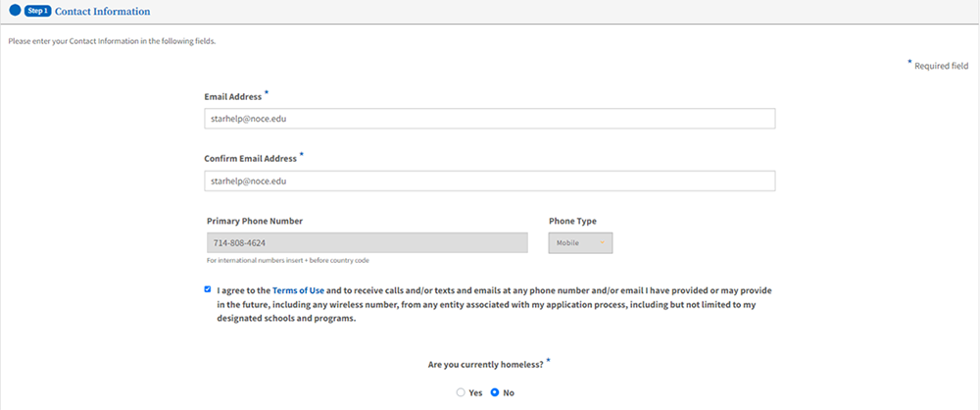Image resolution: width=980 pixels, height=410 pixels.
Task: Click the Confirm Email Address label
Action: (x=251, y=159)
